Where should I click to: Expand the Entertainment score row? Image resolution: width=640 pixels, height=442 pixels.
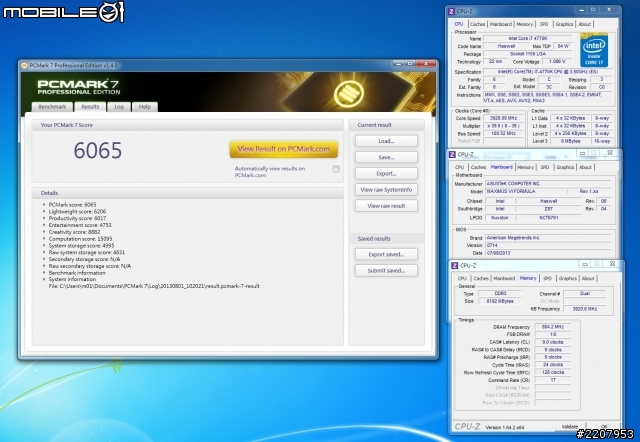(44, 225)
